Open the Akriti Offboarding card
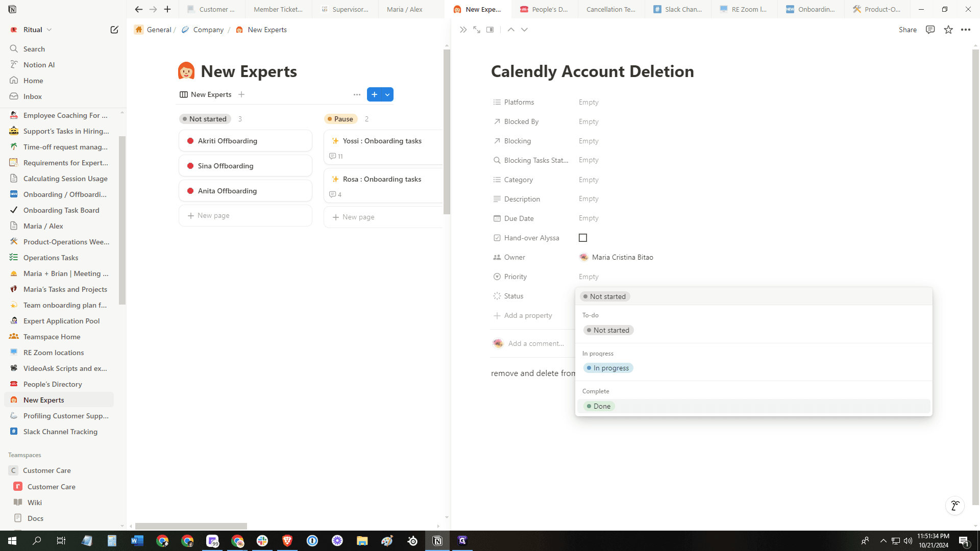This screenshot has width=980, height=551. (246, 141)
